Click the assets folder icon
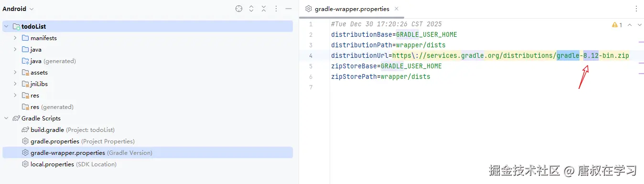 (x=25, y=72)
